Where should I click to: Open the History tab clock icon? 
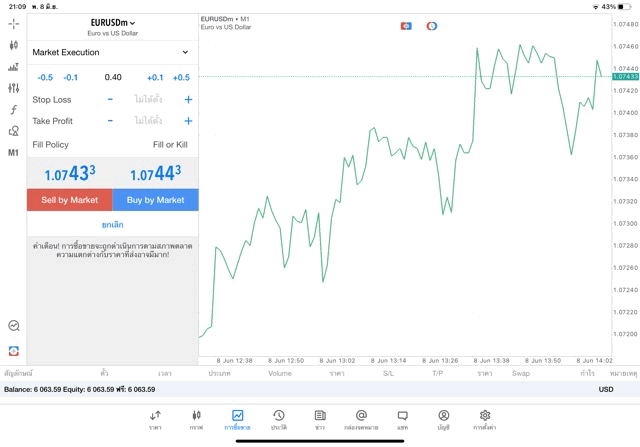pos(278,419)
